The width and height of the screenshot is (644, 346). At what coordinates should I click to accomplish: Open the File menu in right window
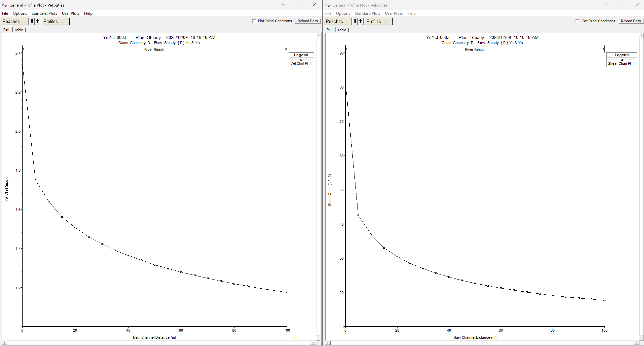coord(328,13)
